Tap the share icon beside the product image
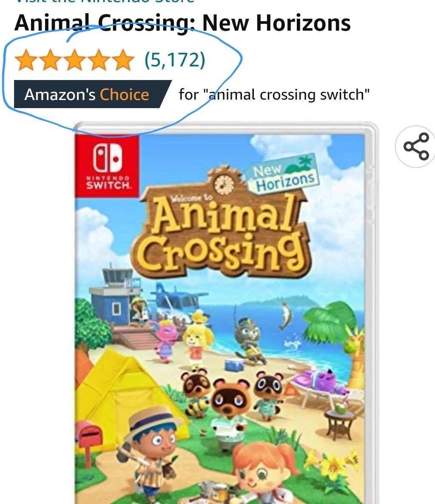This screenshot has height=504, width=435. point(416,146)
